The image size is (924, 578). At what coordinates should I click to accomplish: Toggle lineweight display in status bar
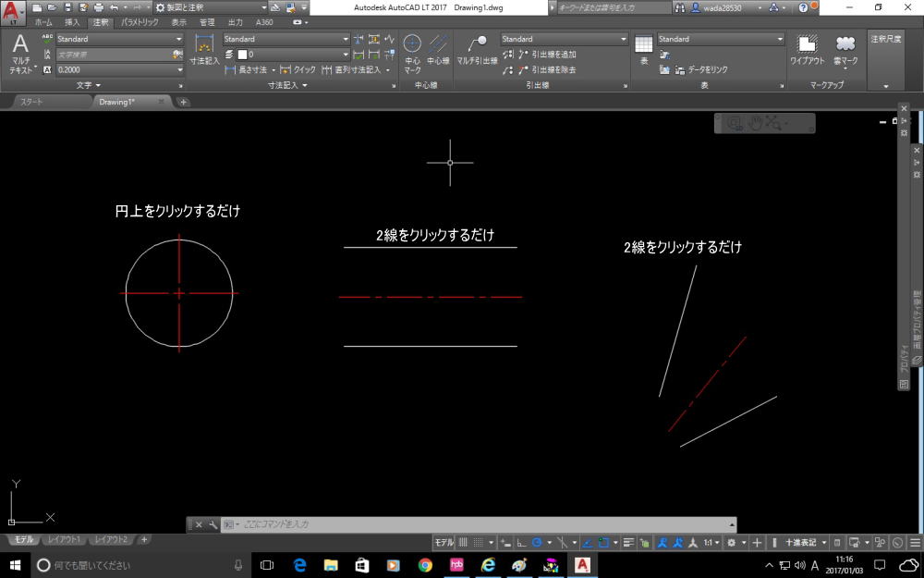[x=628, y=543]
